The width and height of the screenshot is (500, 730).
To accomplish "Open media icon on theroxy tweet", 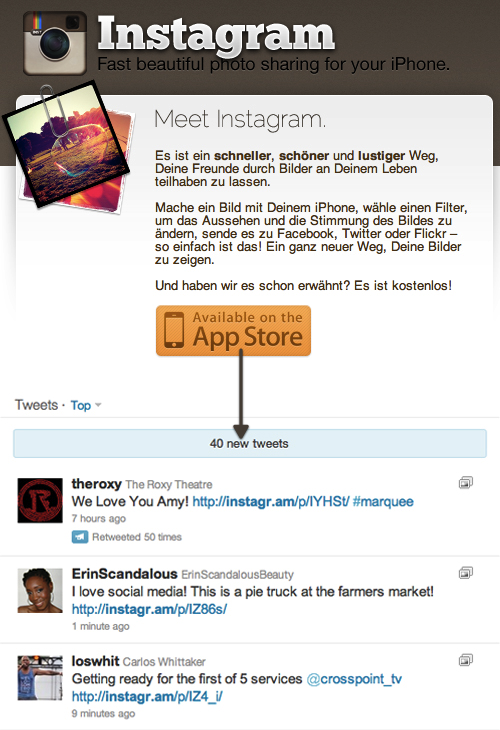I will (466, 483).
